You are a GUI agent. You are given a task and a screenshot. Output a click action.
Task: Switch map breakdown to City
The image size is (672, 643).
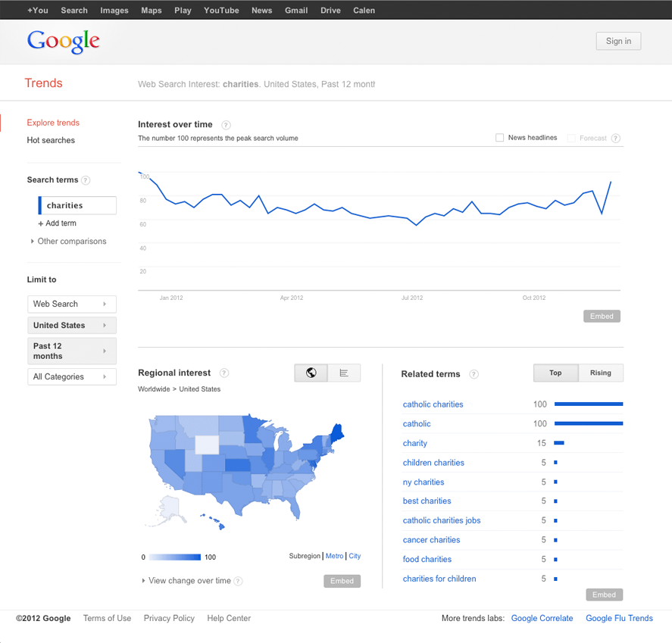[355, 556]
